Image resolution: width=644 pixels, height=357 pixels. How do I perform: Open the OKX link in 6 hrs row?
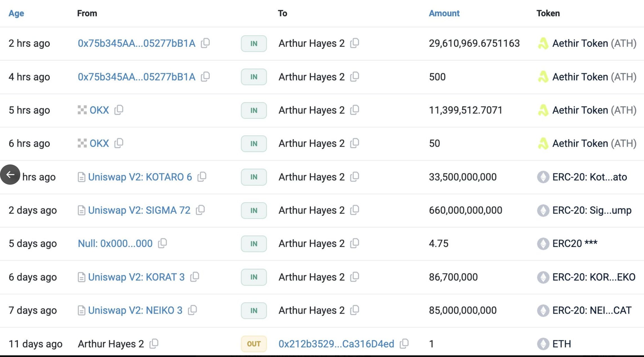pos(99,143)
